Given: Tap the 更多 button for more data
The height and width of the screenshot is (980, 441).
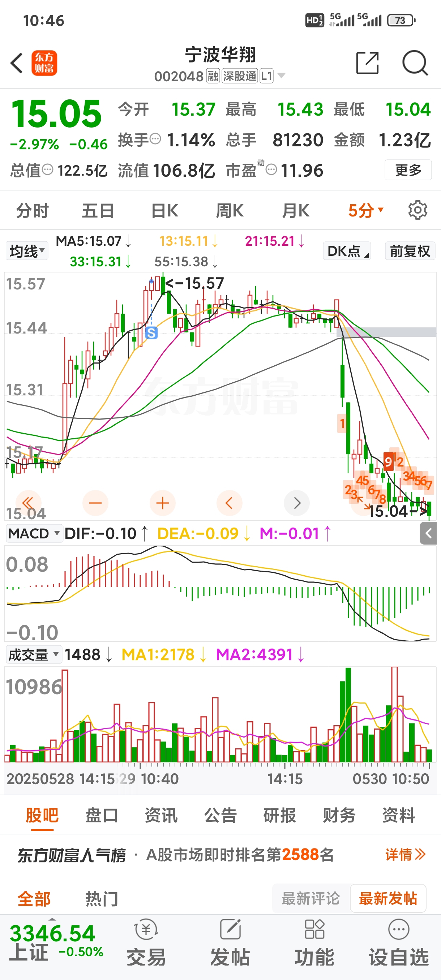Looking at the screenshot, I should tap(408, 170).
